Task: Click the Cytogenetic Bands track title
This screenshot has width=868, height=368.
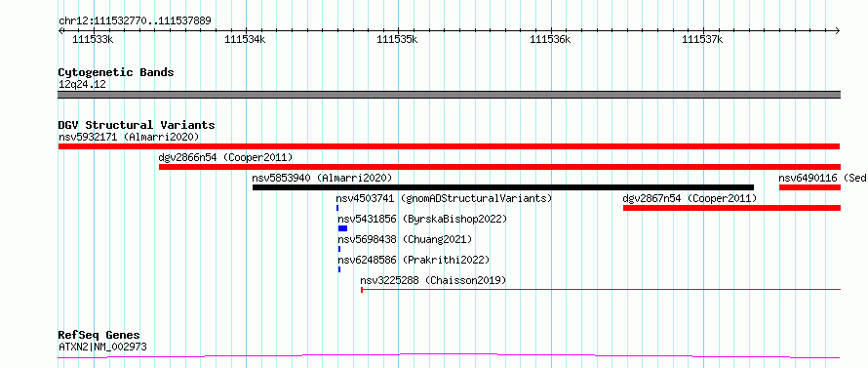Action: tap(116, 72)
